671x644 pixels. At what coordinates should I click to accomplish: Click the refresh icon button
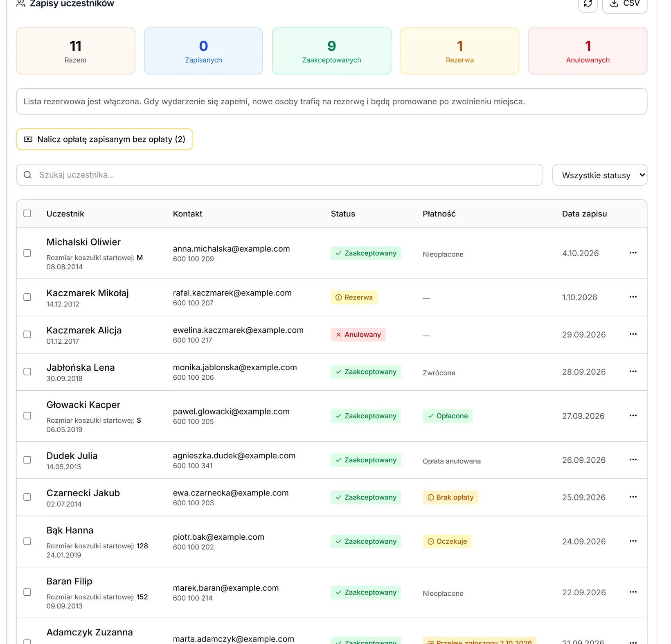(588, 4)
